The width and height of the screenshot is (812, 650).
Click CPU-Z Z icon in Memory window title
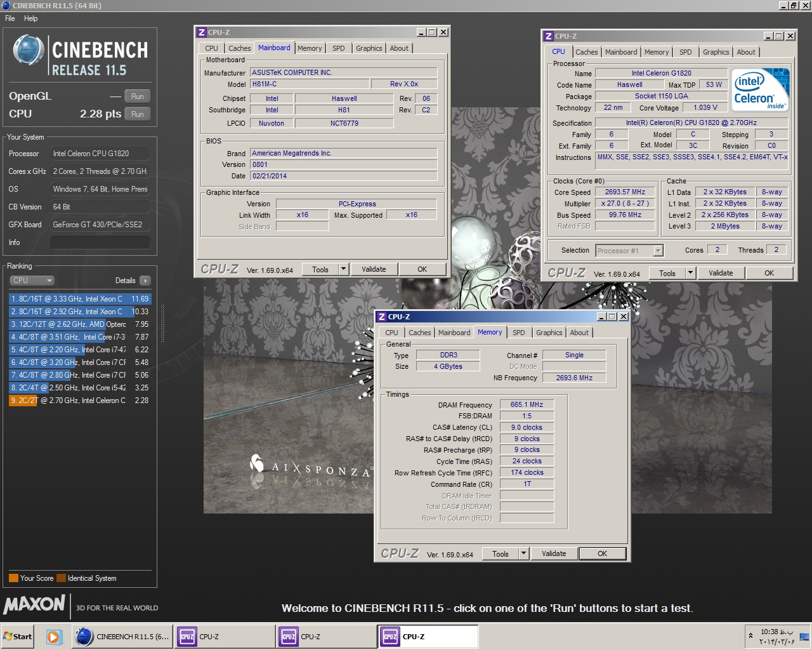(381, 317)
